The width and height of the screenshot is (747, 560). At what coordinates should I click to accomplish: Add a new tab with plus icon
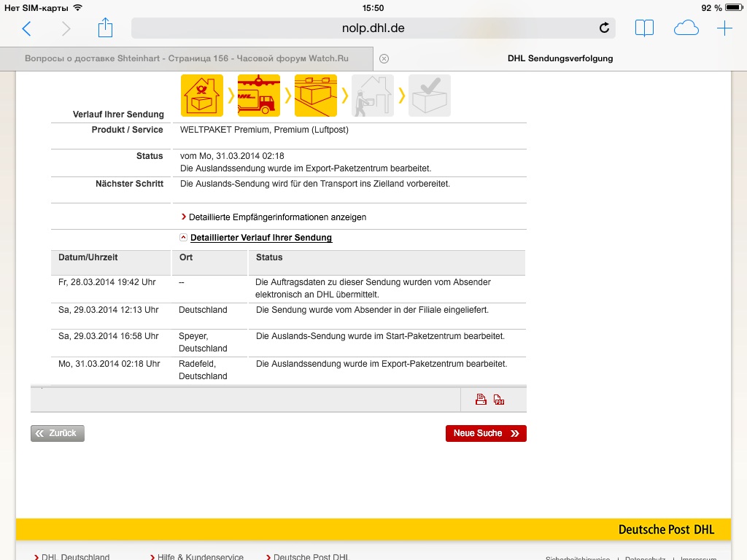(x=724, y=28)
